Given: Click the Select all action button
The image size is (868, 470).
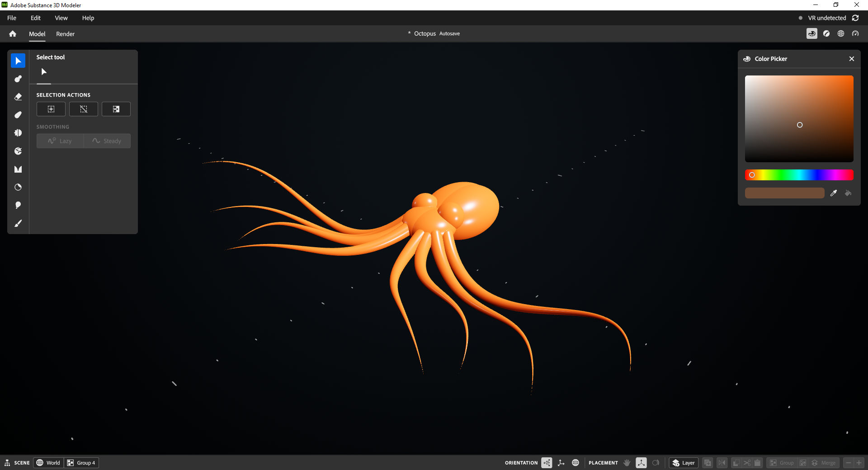Looking at the screenshot, I should (51, 109).
